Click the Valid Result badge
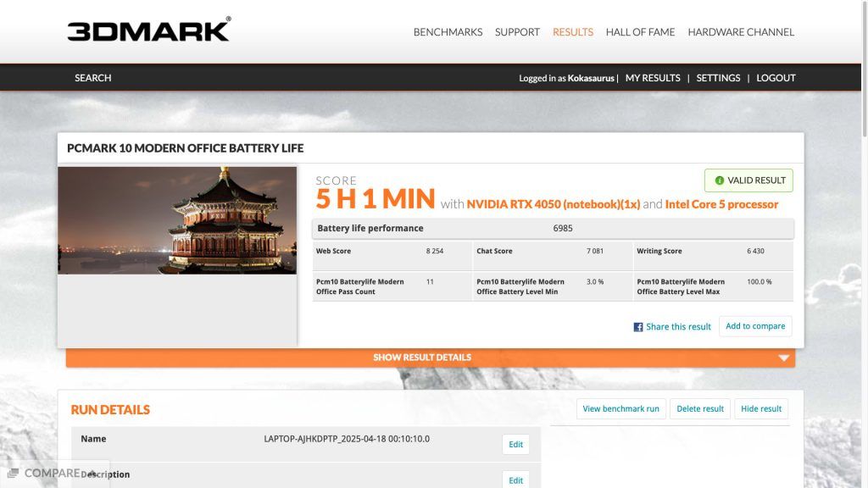Screen dimensions: 868x488 (x=748, y=180)
